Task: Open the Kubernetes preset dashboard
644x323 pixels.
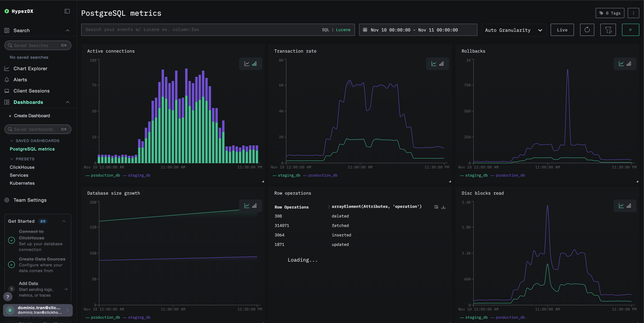Action: tap(22, 183)
